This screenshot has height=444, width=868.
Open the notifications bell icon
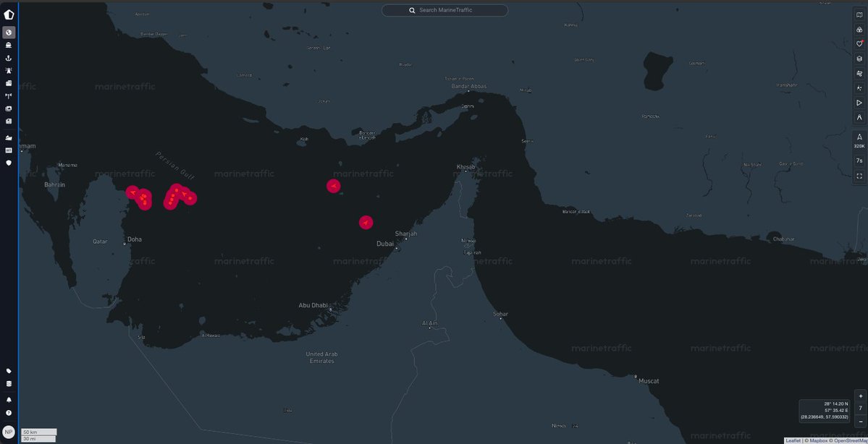pyautogui.click(x=9, y=400)
